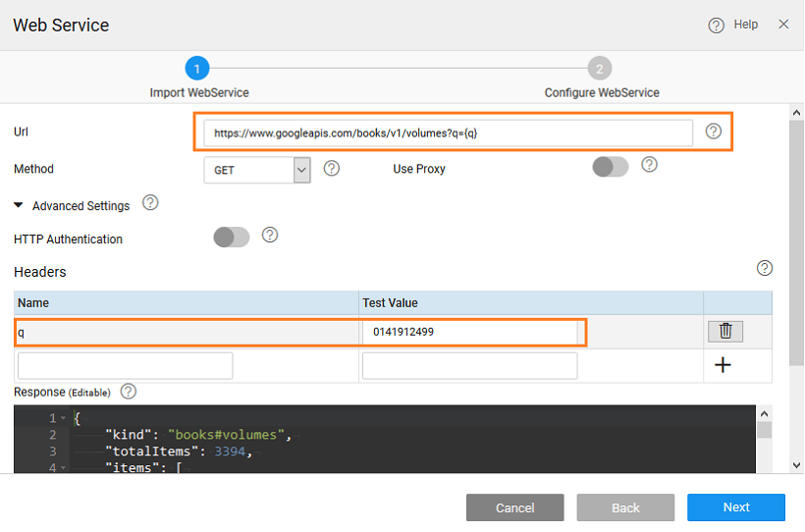
Task: Turn on HTTP Authentication toggle
Action: pos(232,238)
